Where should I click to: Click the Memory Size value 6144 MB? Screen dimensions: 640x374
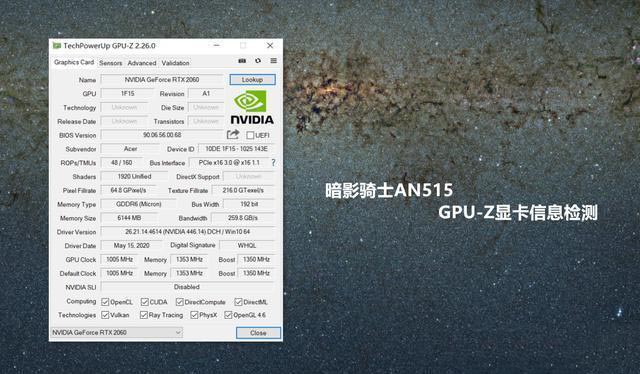129,218
